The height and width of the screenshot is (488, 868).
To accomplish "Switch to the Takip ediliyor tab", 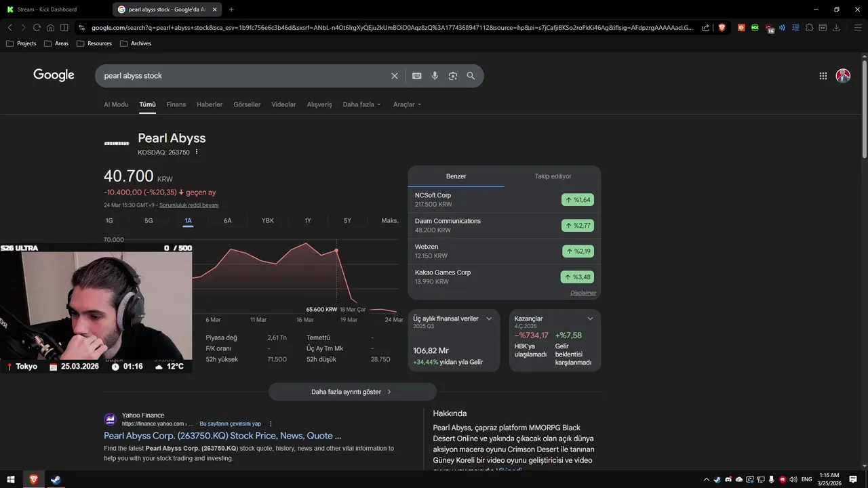I will point(553,176).
